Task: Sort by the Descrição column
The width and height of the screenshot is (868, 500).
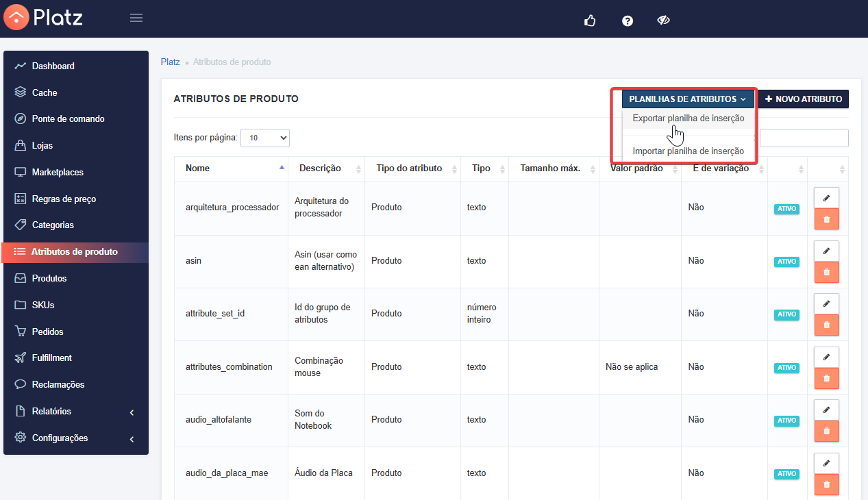Action: [326, 168]
